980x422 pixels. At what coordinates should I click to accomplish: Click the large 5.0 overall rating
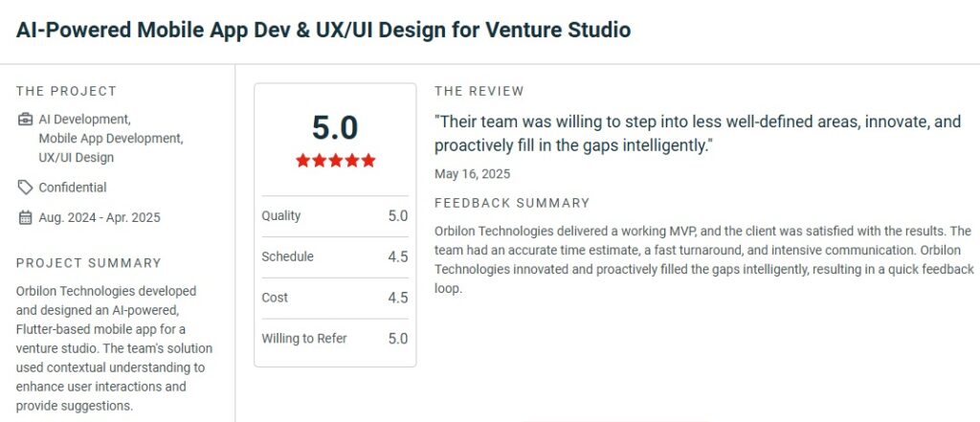(335, 127)
